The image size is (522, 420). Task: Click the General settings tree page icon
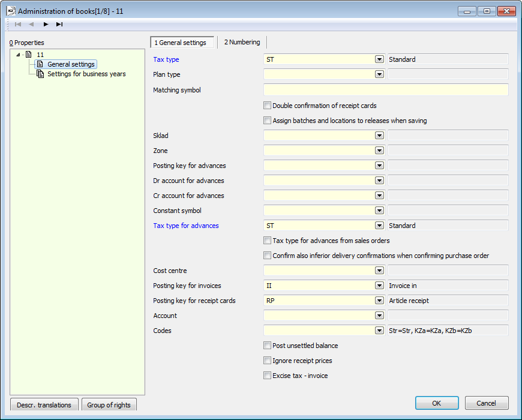click(40, 64)
